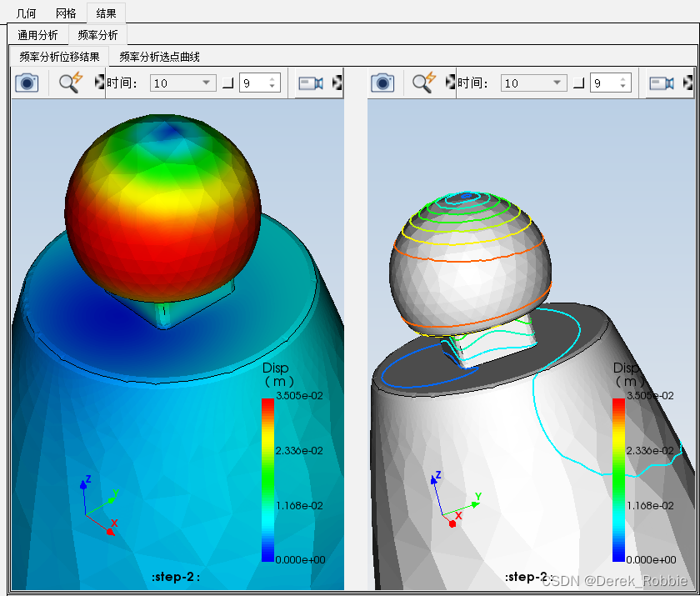The width and height of the screenshot is (700, 596).
Task: Increase the right step spinner value
Action: click(622, 79)
